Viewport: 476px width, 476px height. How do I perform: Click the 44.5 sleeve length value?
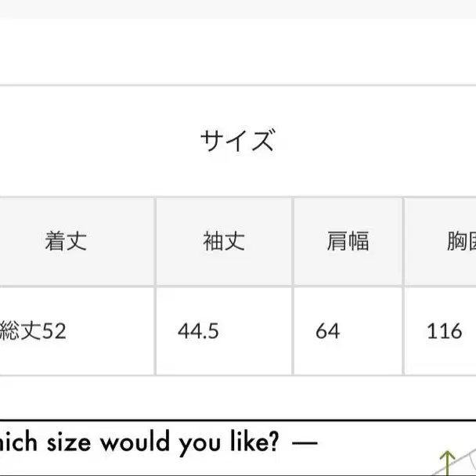198,331
